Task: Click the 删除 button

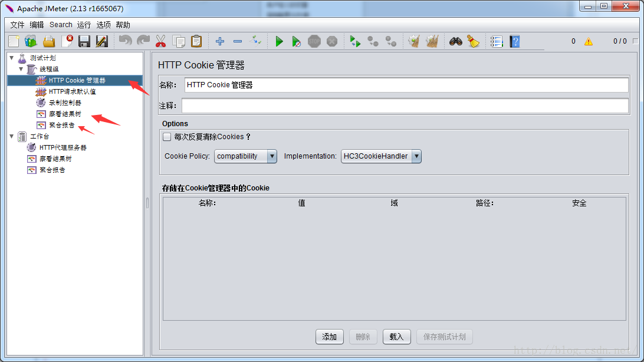Action: point(363,337)
